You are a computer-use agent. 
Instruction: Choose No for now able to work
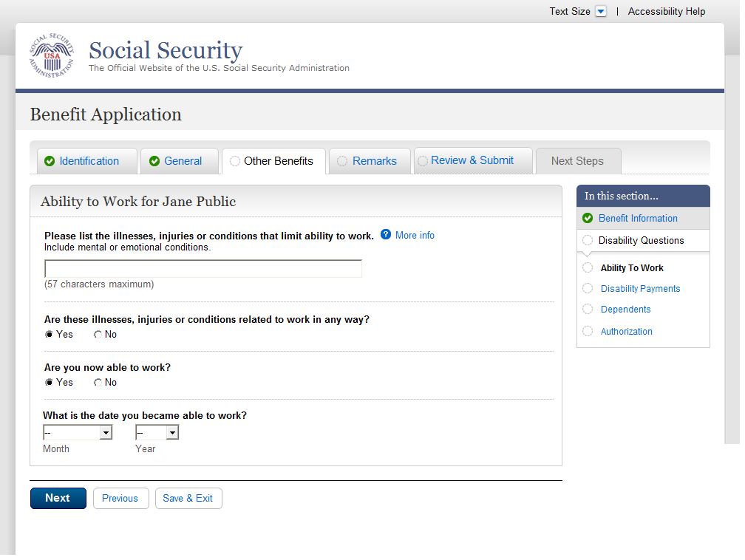(98, 382)
